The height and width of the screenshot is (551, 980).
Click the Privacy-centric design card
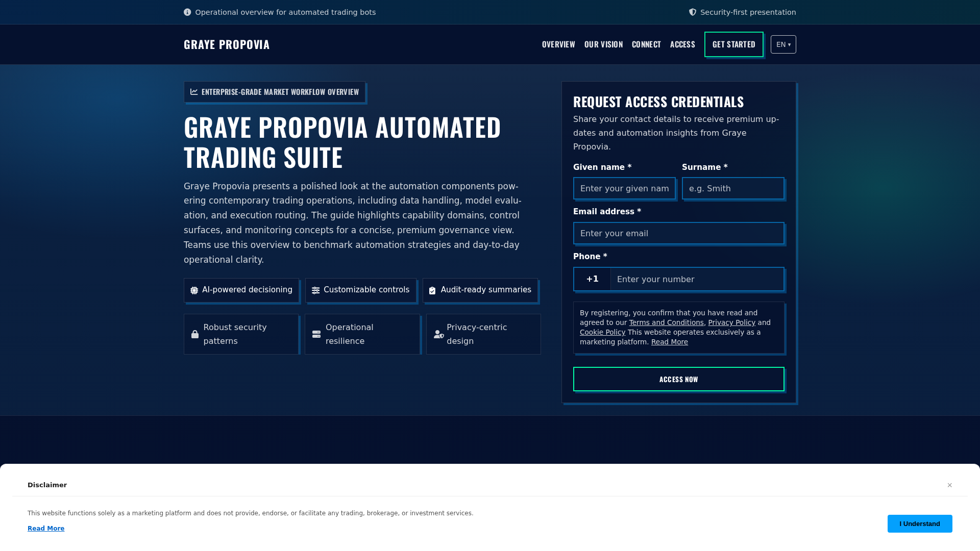[x=483, y=334]
